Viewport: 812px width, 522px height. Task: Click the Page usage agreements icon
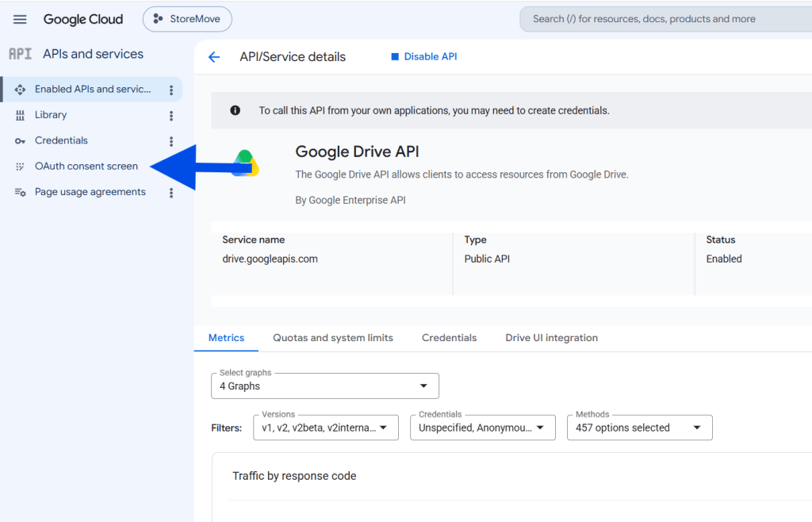click(x=20, y=192)
